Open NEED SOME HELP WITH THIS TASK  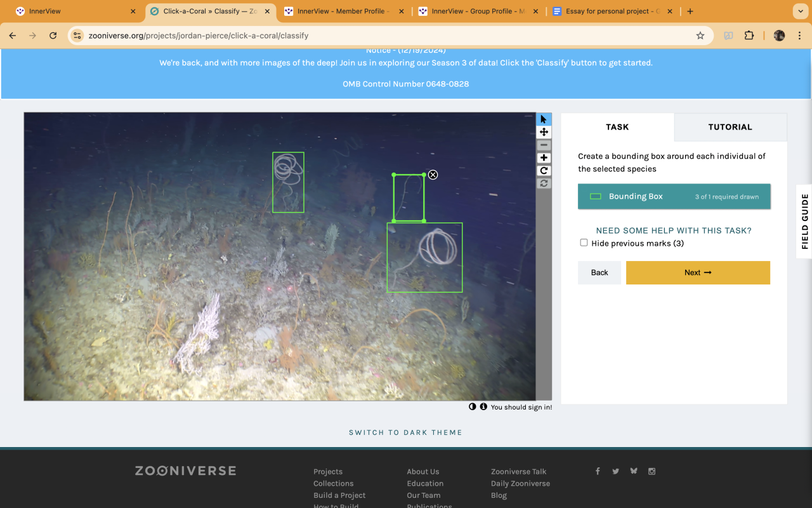pos(674,231)
